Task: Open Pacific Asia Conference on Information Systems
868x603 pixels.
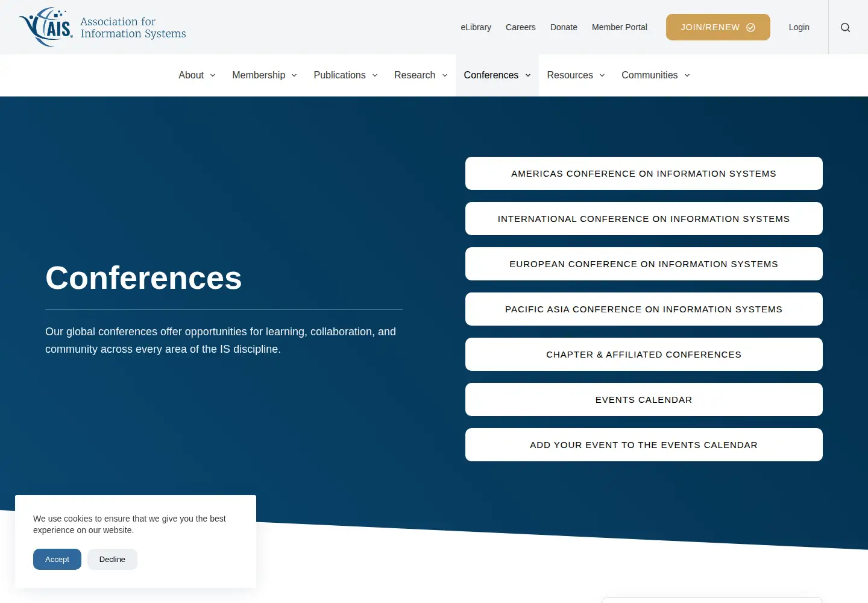Action: pyautogui.click(x=644, y=309)
